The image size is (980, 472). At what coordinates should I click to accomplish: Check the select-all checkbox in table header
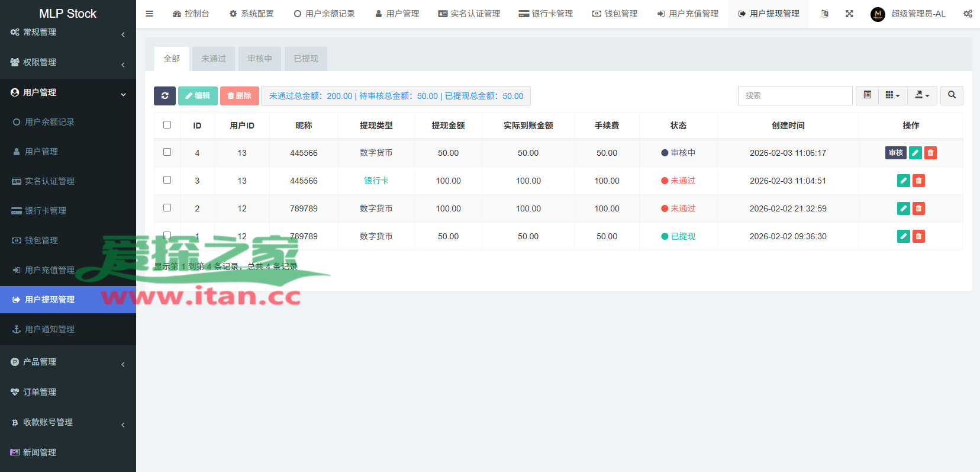(167, 125)
